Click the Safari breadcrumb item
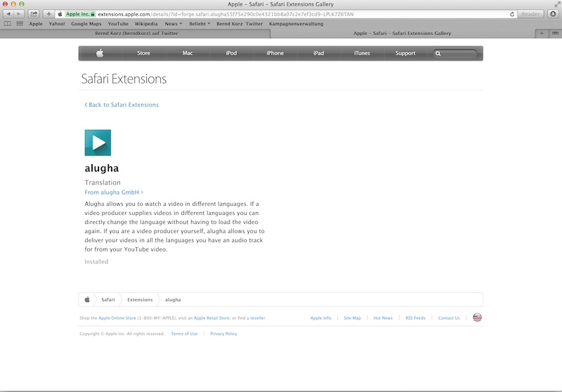562x392 pixels. [x=108, y=299]
